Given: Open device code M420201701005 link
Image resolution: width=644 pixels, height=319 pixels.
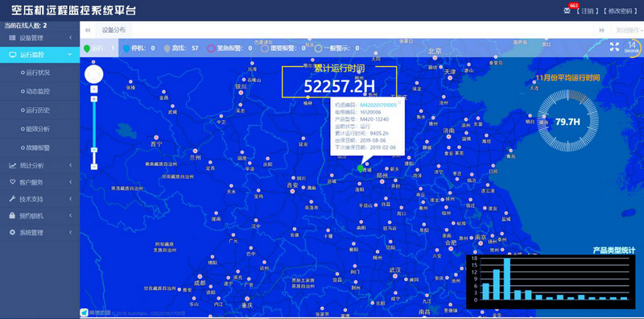Looking at the screenshot, I should [x=378, y=106].
